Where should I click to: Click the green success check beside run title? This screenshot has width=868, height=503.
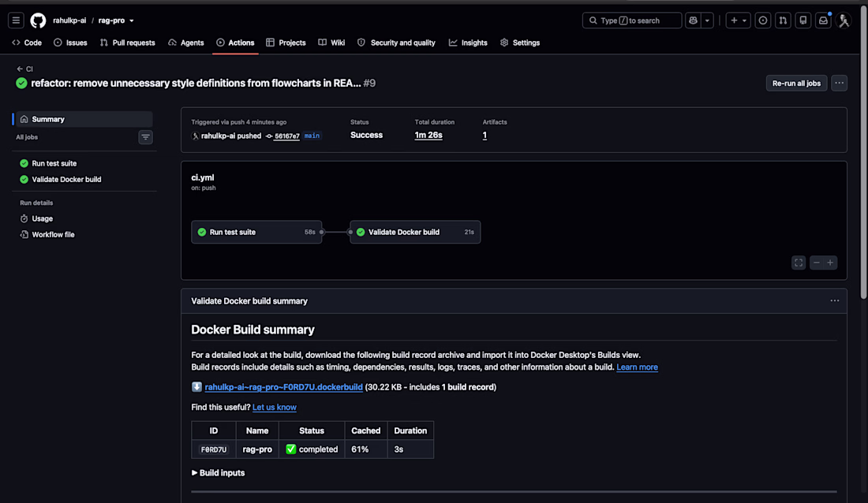21,83
